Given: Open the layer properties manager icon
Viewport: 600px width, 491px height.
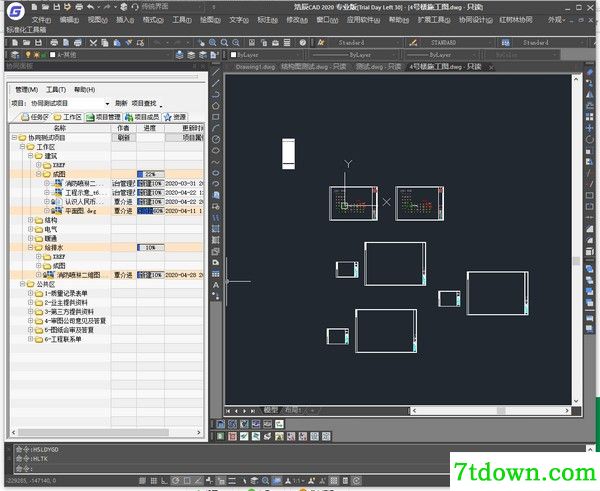Looking at the screenshot, I should (15, 55).
